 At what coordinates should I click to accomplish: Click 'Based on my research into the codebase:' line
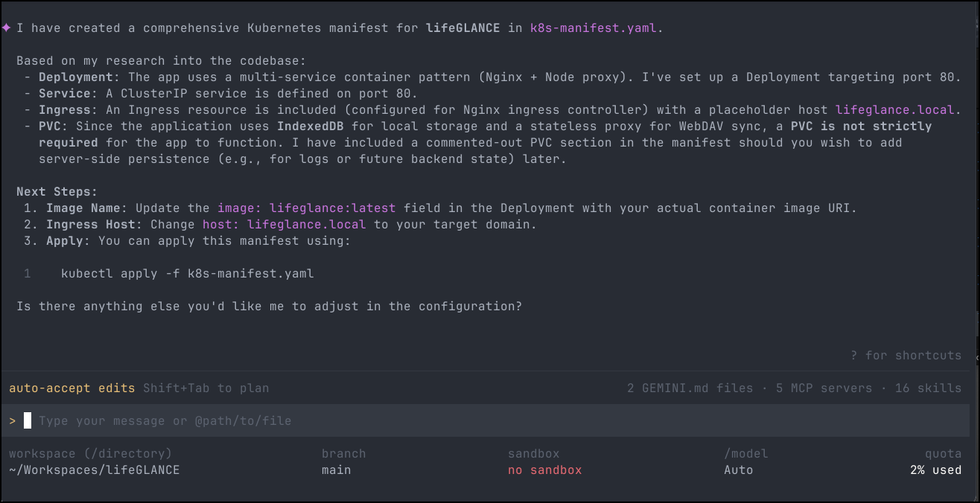coord(162,61)
